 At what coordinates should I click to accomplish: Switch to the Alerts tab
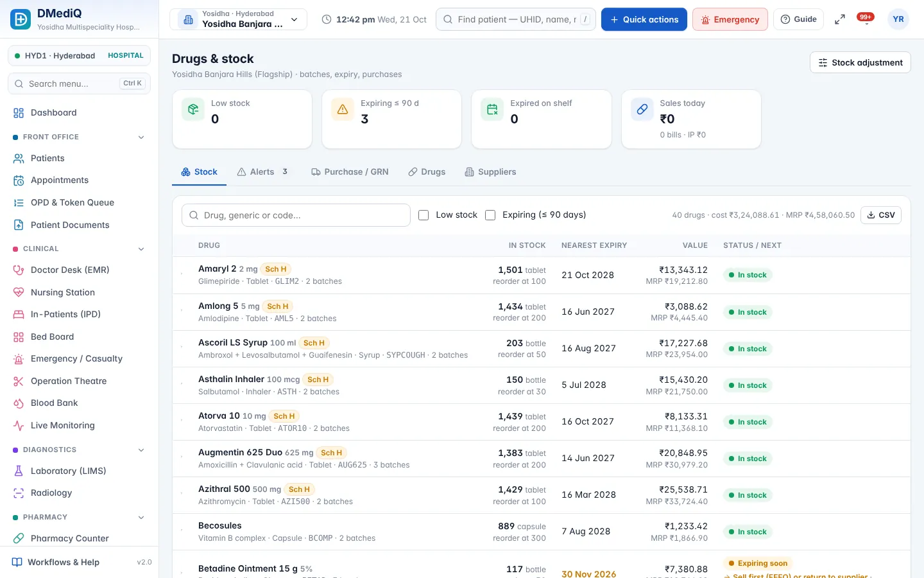(x=262, y=172)
